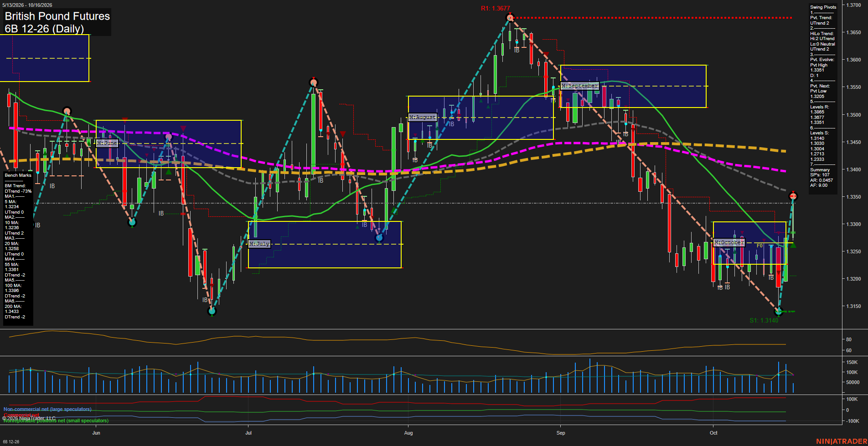Click the BM Trend: label
Screen dimensions: 868x446
point(15,186)
